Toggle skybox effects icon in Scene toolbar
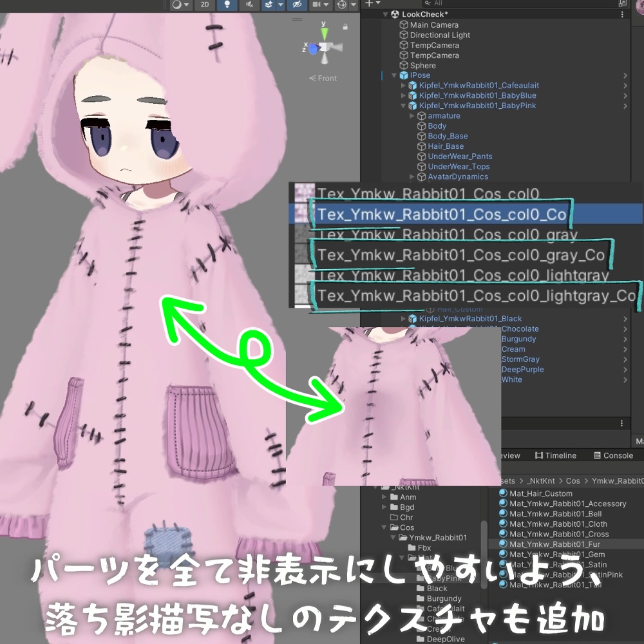 pyautogui.click(x=269, y=5)
